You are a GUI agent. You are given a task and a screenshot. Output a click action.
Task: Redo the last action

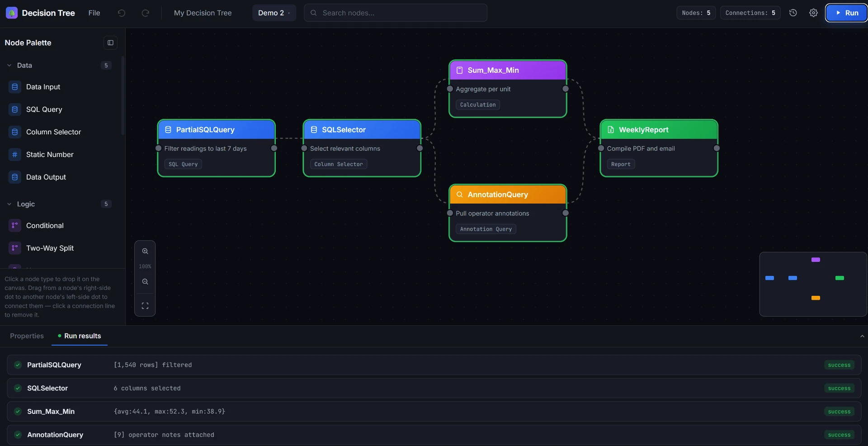tap(145, 13)
